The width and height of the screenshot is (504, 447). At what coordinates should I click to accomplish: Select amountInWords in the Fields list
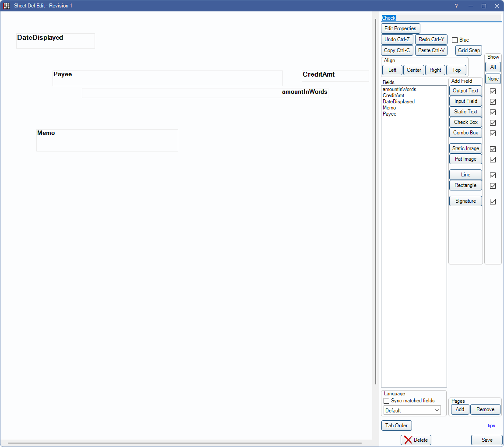tap(399, 89)
